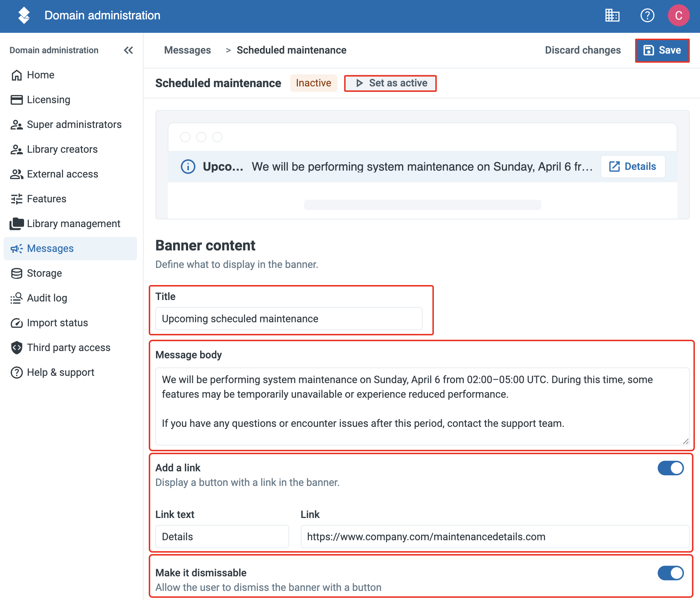700x600 pixels.
Task: Click the Banner content heading
Action: [x=205, y=246]
